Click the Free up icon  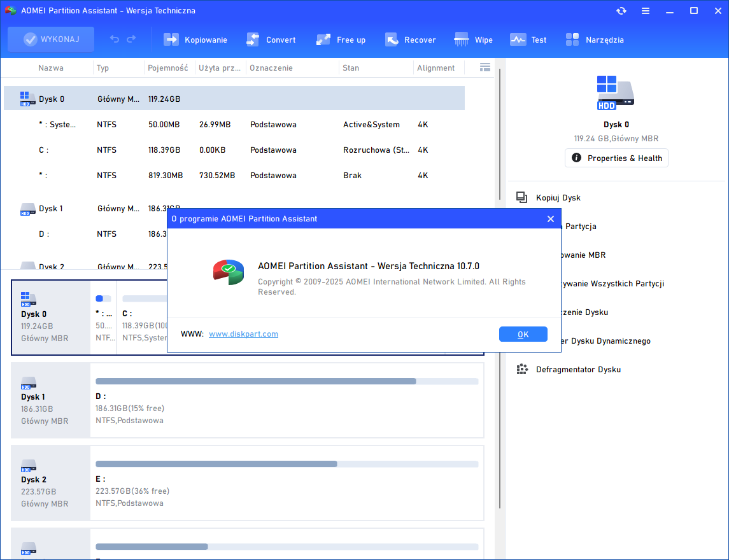(x=323, y=39)
